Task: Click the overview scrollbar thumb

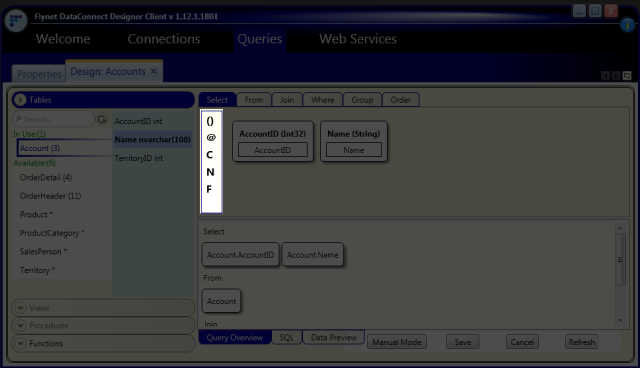Action: [620, 259]
